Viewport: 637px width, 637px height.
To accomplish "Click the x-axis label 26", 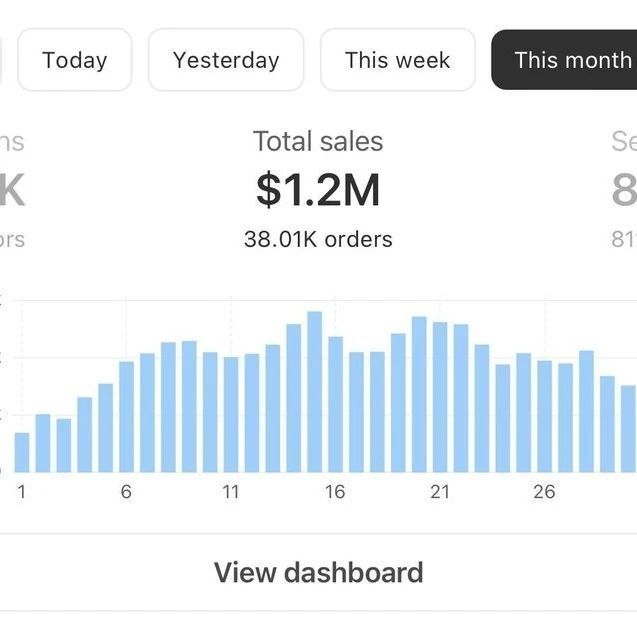I will point(544,492).
